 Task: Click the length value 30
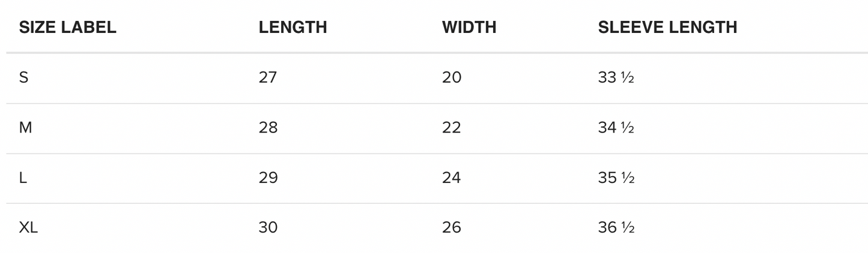point(268,228)
